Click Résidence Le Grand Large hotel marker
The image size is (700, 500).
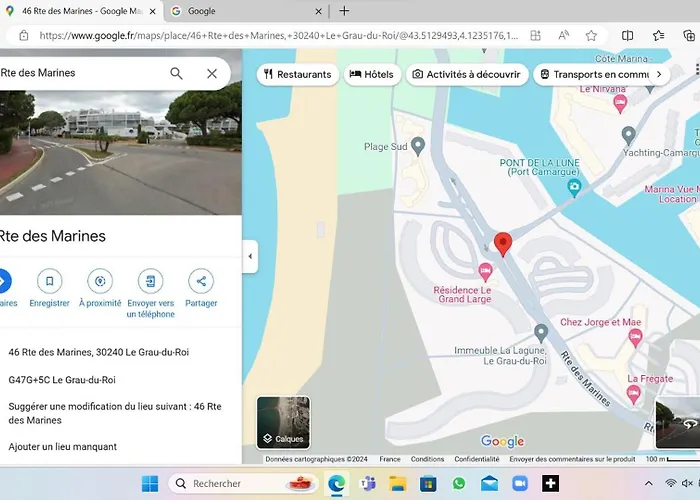click(486, 272)
